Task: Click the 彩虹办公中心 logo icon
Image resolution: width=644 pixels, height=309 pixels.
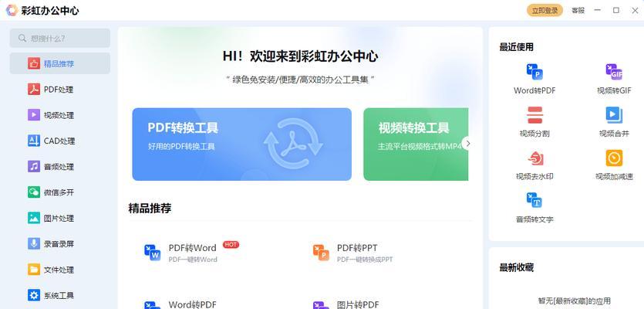Action: [x=12, y=10]
